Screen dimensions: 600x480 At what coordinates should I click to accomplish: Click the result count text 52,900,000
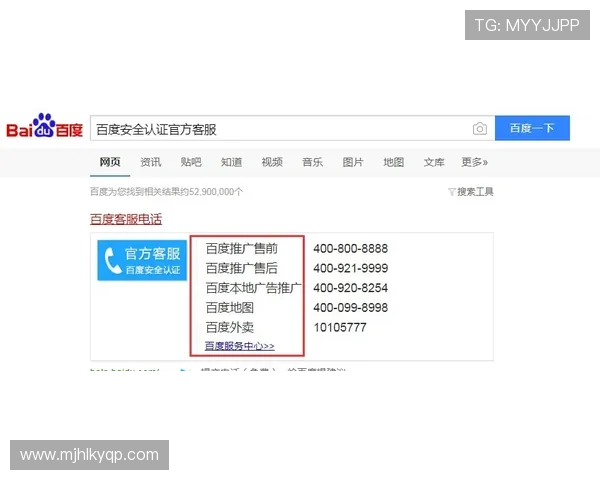211,192
